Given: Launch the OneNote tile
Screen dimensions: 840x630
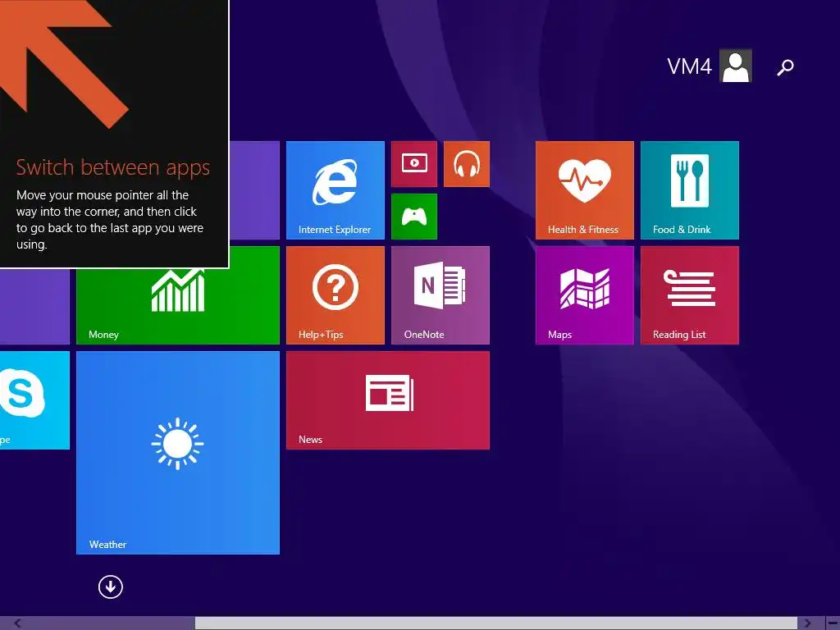Looking at the screenshot, I should coord(441,295).
